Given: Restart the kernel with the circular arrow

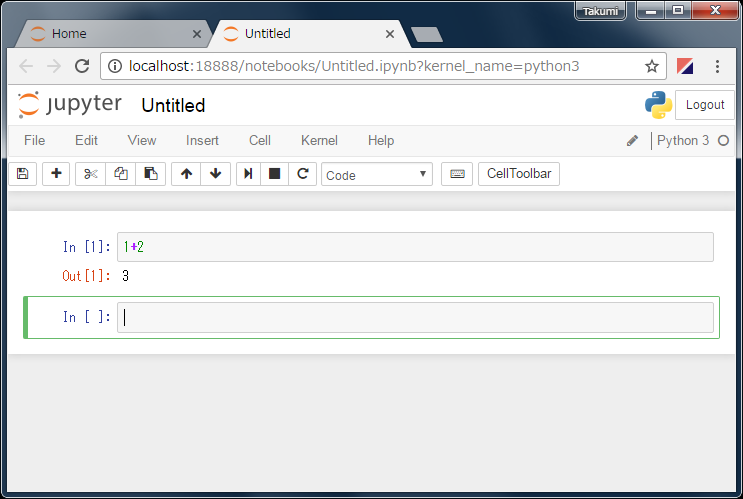Looking at the screenshot, I should [x=302, y=174].
